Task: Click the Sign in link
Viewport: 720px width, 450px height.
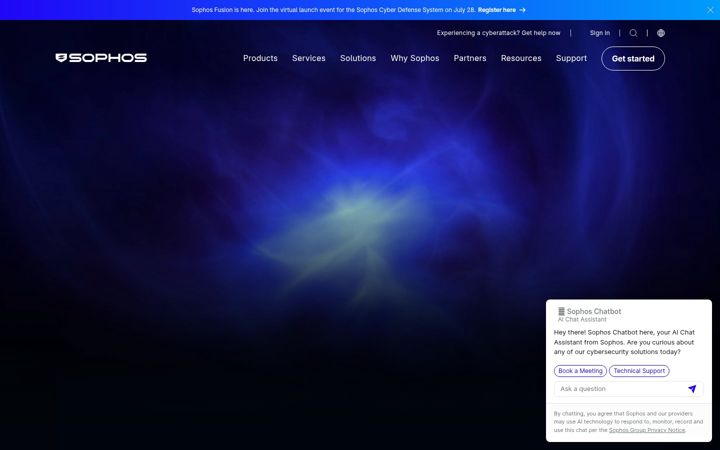Action: [x=600, y=33]
